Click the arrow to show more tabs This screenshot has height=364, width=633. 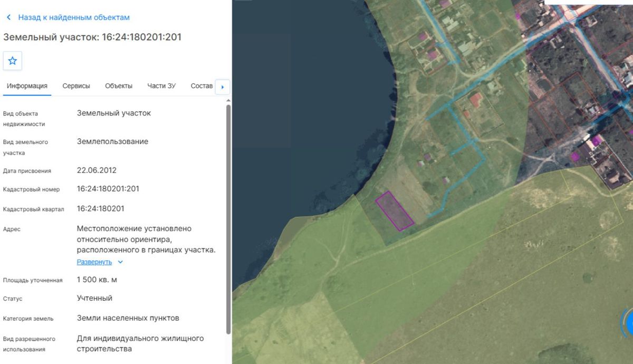click(x=223, y=87)
